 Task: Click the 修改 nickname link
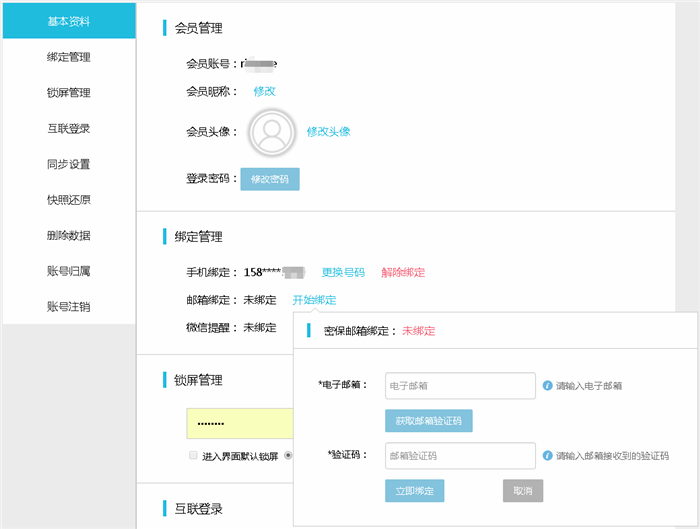click(264, 91)
